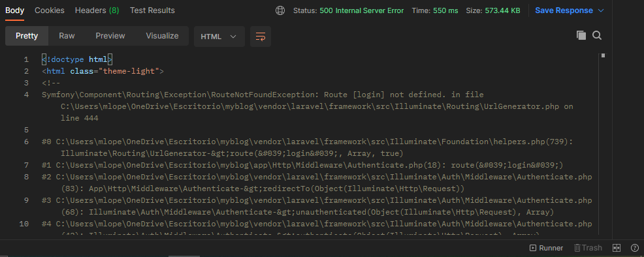This screenshot has height=257, width=644.
Task: Select the Raw view mode
Action: [67, 36]
